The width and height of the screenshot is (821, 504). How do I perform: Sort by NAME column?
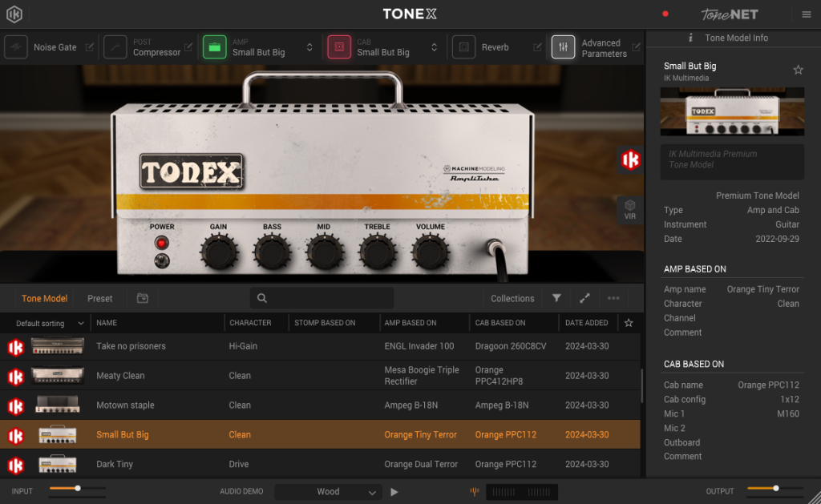tap(107, 323)
